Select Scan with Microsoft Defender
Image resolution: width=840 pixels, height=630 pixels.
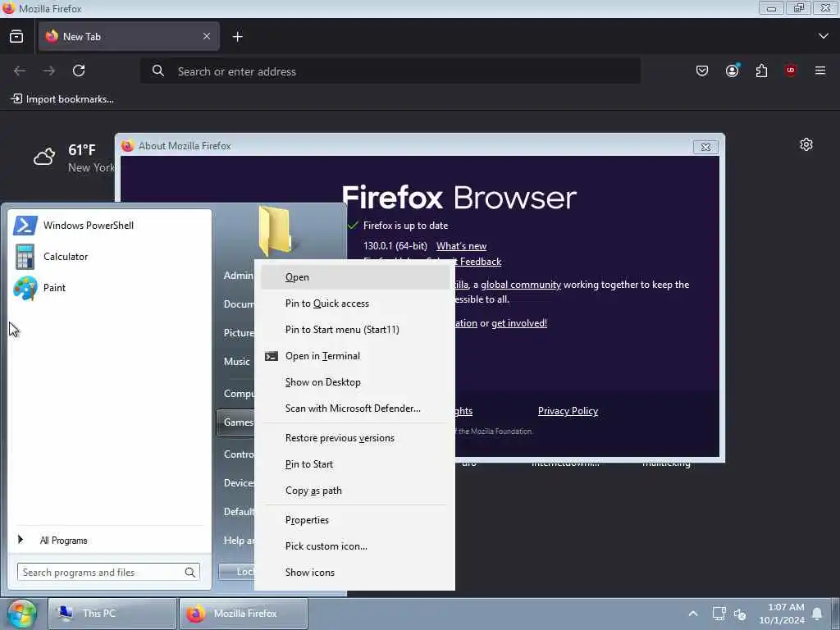click(355, 409)
